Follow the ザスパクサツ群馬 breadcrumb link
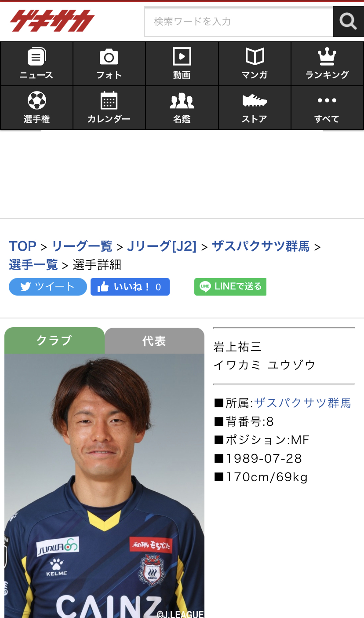Screen dimensions: 364x618 [x=261, y=246]
